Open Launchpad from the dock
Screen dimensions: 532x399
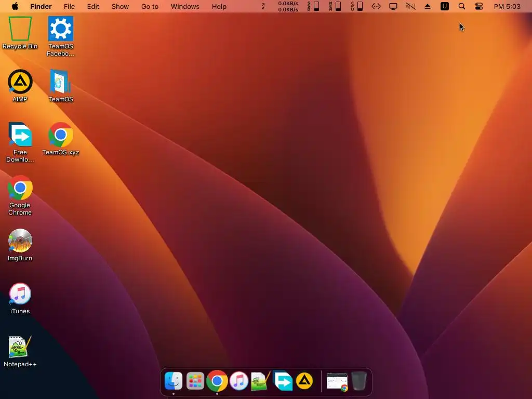195,381
